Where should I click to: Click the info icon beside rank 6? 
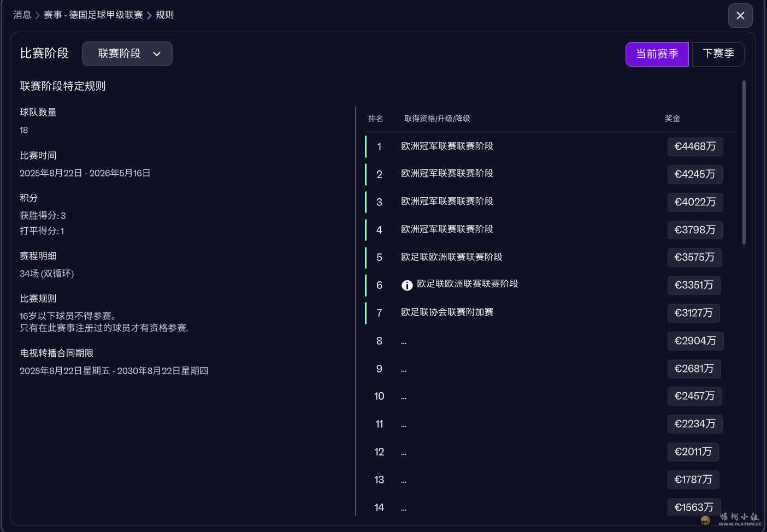(x=407, y=285)
